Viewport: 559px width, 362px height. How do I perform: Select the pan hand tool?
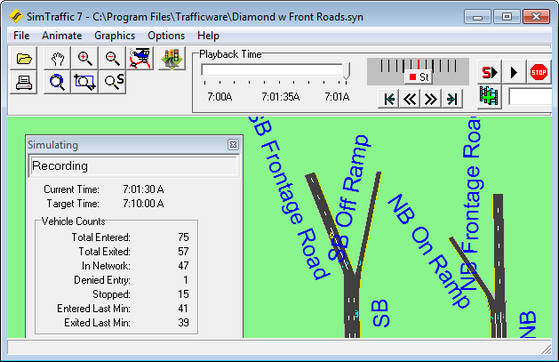tap(57, 58)
